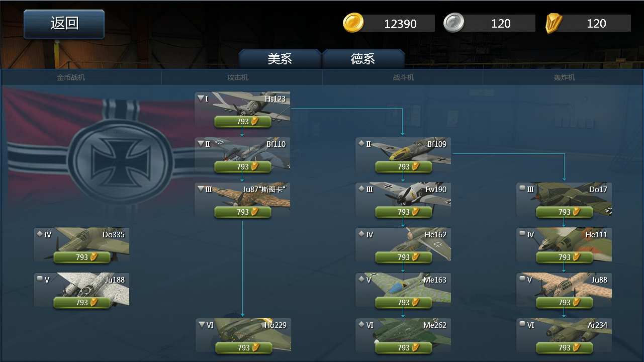Image resolution: width=644 pixels, height=362 pixels.
Task: Open the He111 bomber thumbnail
Action: click(564, 244)
